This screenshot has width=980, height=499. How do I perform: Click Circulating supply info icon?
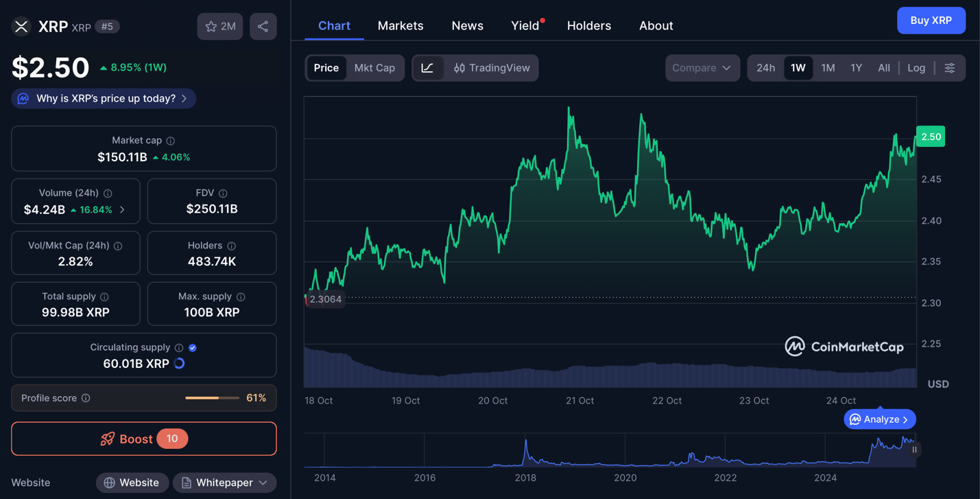click(x=179, y=348)
